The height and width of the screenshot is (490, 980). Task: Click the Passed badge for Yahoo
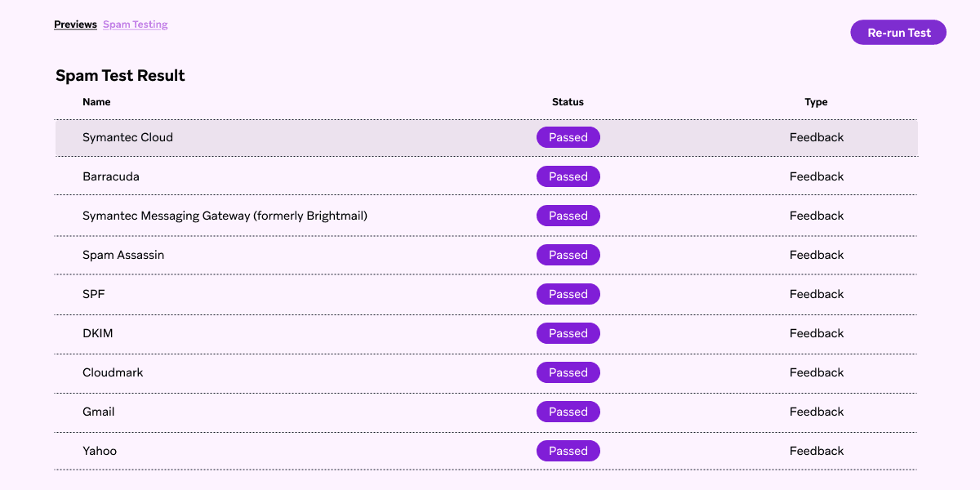(568, 451)
